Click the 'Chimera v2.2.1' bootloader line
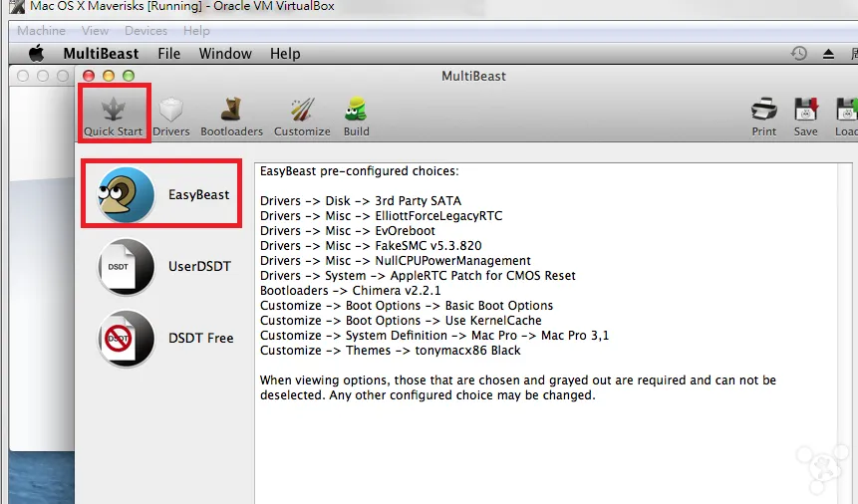Screen dimensions: 858x504 click(350, 291)
